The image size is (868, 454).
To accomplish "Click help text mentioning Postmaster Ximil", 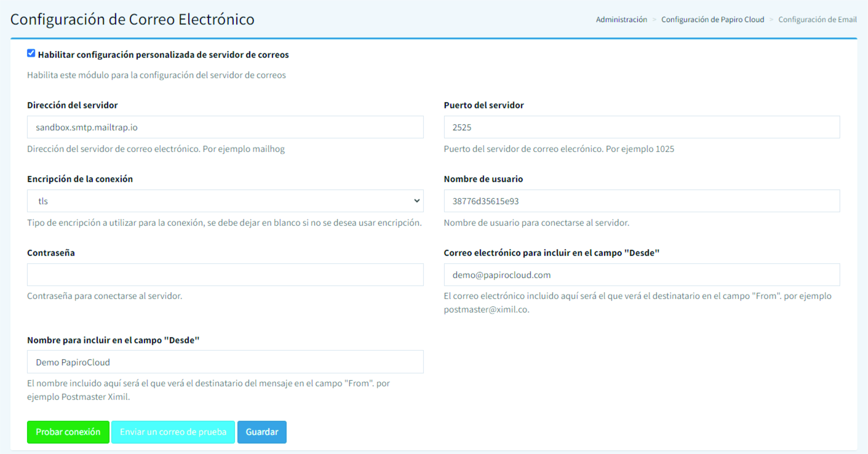I will (x=208, y=390).
